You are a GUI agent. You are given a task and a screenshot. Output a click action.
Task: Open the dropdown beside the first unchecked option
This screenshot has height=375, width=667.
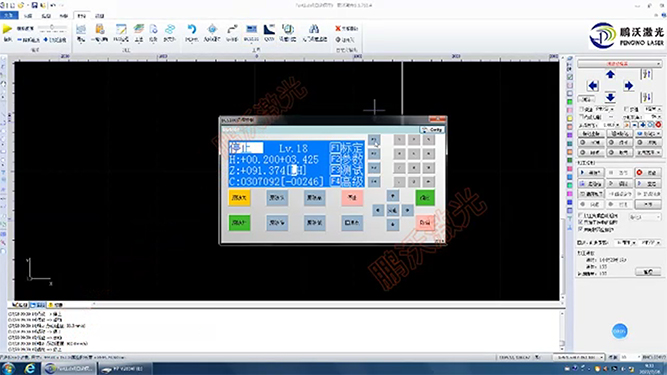click(x=645, y=217)
